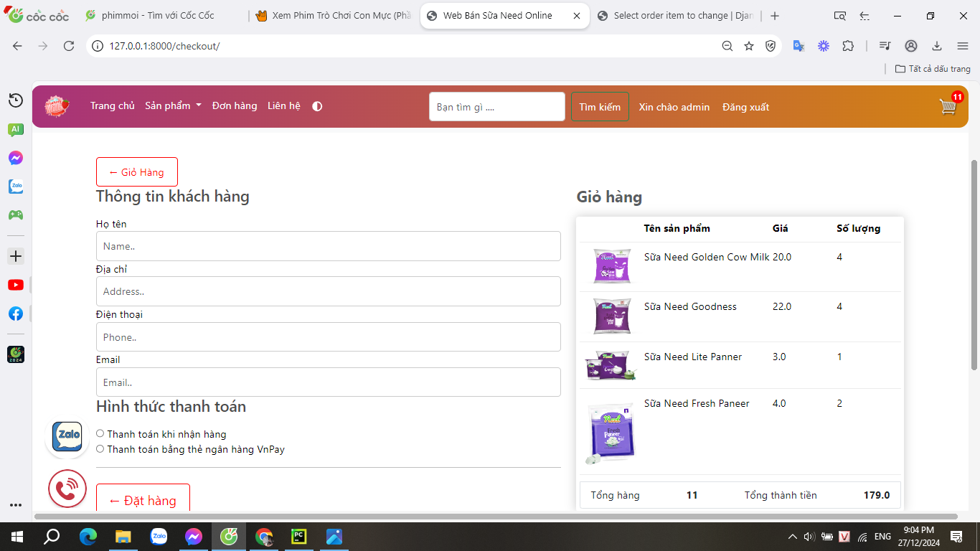The image size is (980, 551).
Task: Open Tất cả dấu trang bookmarks folder
Action: tap(933, 69)
